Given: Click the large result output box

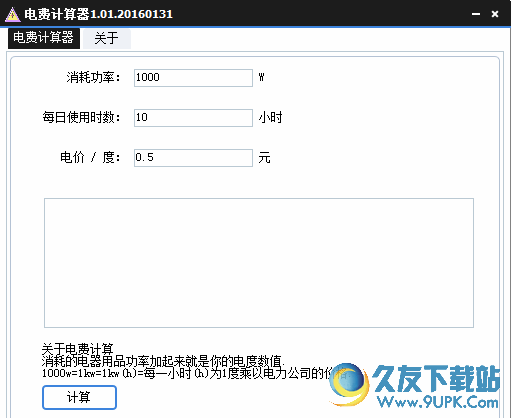Looking at the screenshot, I should [x=259, y=263].
